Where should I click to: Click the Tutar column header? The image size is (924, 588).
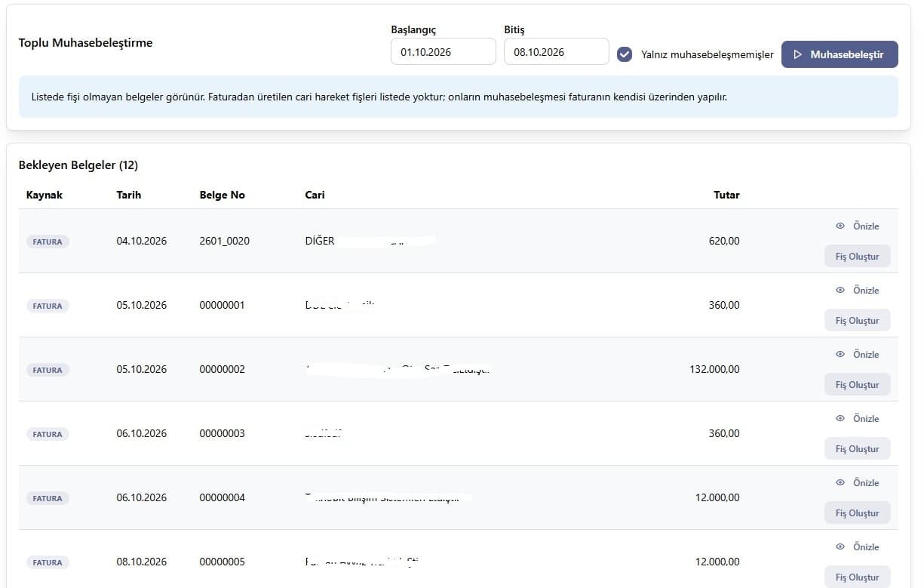[726, 195]
